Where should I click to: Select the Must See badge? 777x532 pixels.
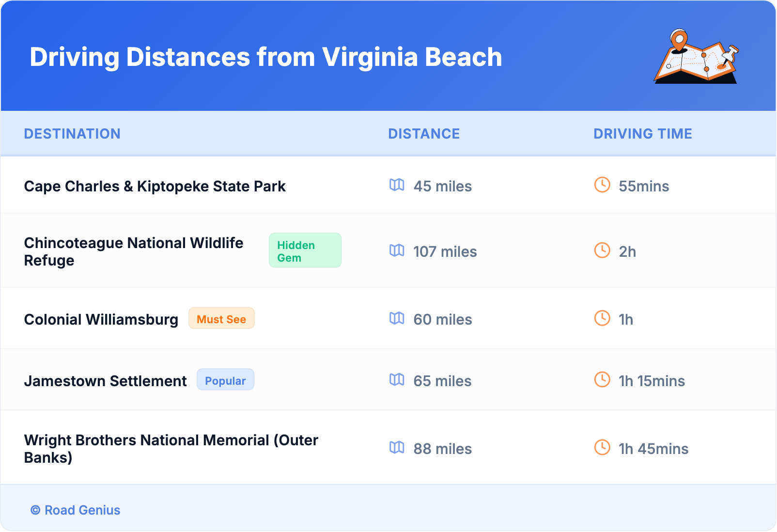tap(221, 319)
